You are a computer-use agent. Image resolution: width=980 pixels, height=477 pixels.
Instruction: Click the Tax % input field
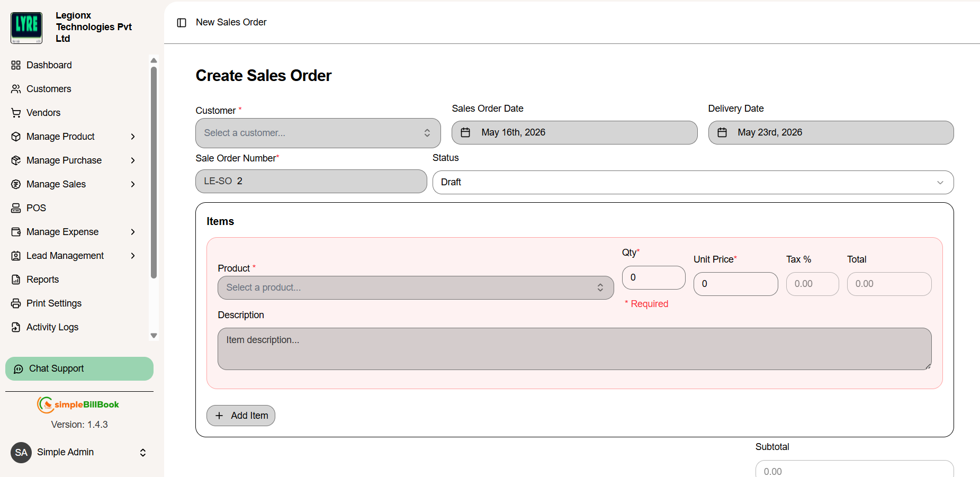[812, 284]
